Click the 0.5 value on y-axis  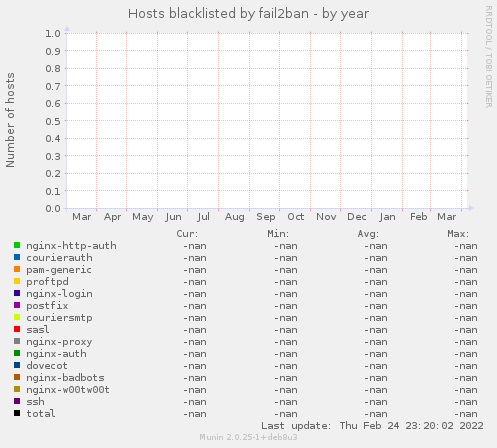53,121
